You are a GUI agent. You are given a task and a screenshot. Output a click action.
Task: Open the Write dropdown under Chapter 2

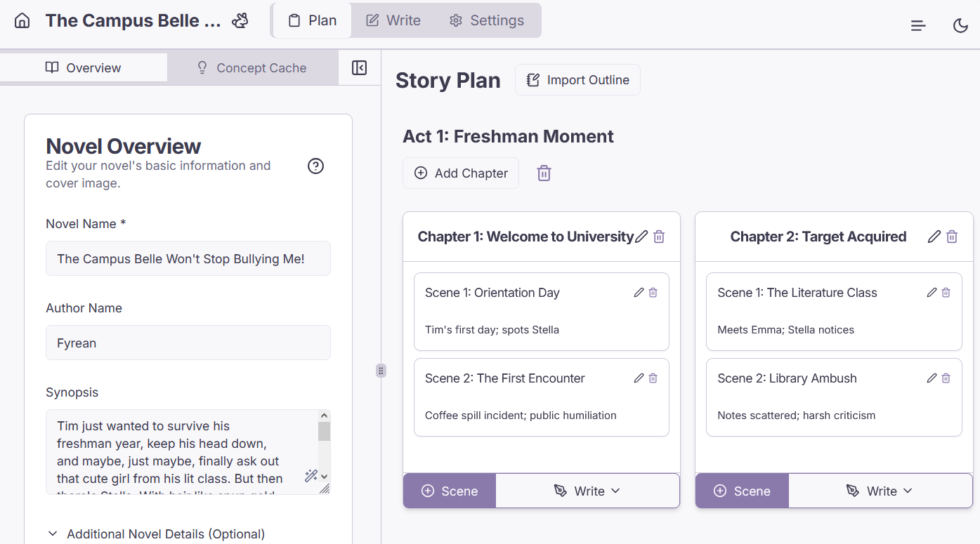(880, 491)
